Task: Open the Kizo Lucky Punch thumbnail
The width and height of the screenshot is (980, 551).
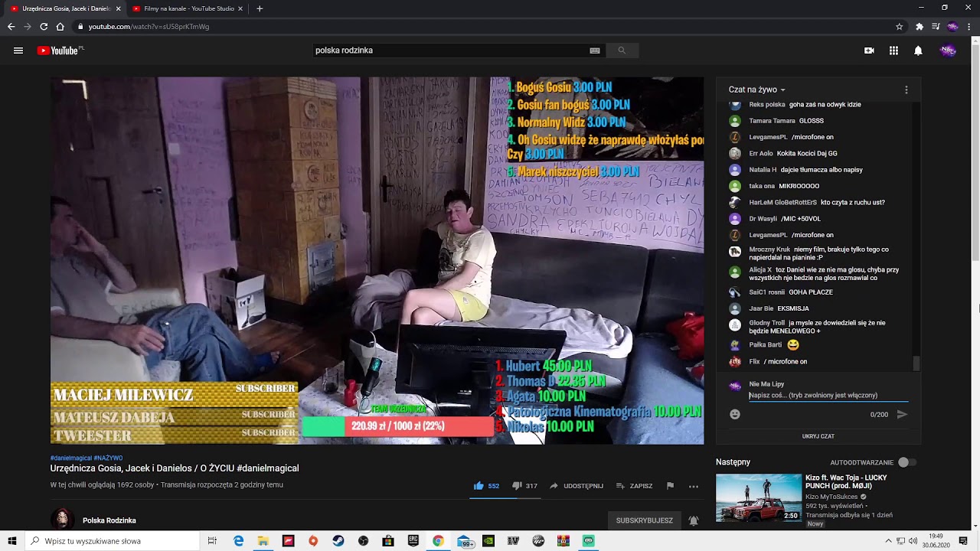Action: tap(759, 497)
